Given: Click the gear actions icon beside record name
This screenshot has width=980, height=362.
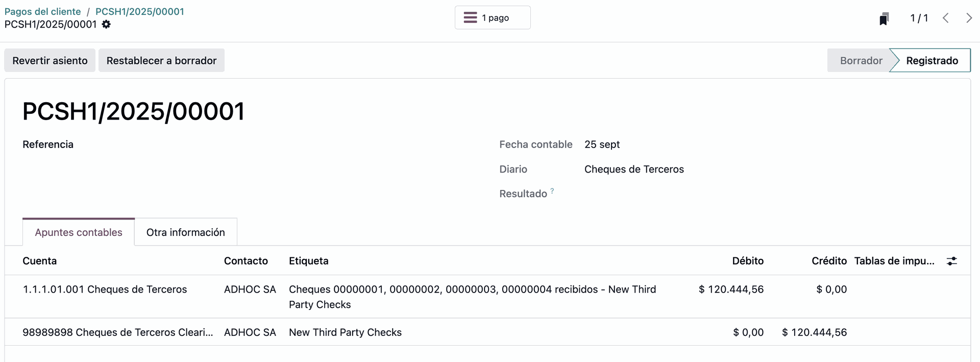Looking at the screenshot, I should [x=106, y=25].
